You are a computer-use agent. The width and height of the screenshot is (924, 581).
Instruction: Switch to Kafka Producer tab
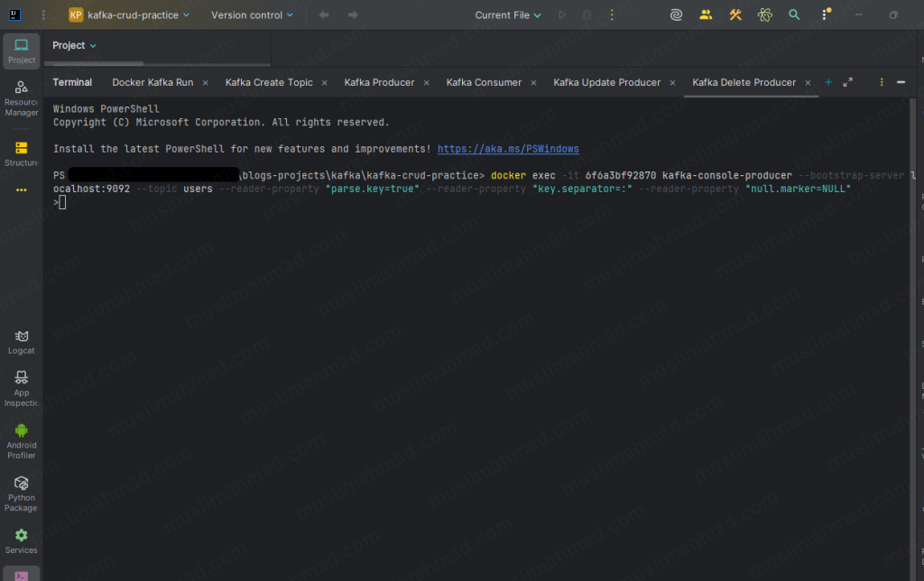pyautogui.click(x=380, y=82)
